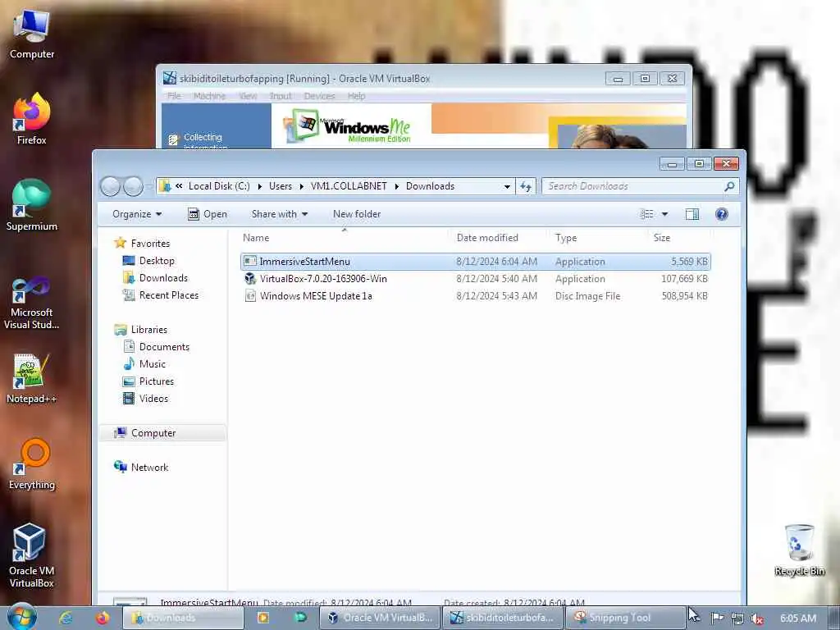Open the media player taskbar icon

263,618
